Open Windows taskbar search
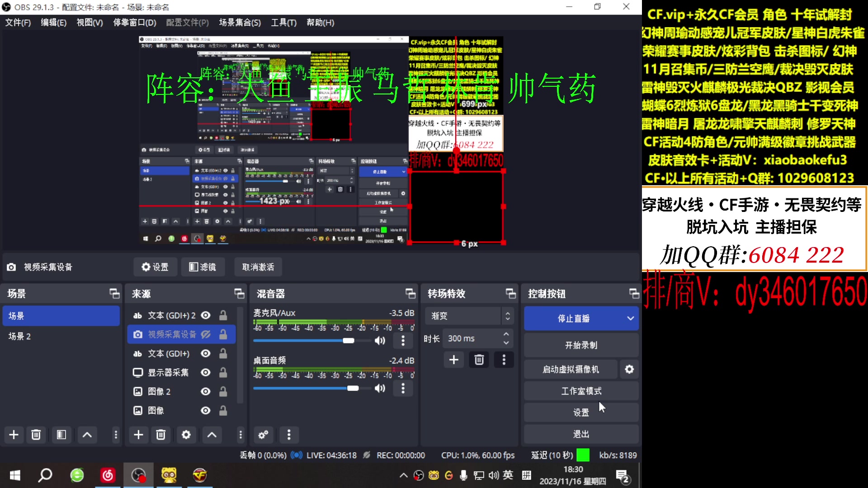Viewport: 868px width, 488px height. 45,475
